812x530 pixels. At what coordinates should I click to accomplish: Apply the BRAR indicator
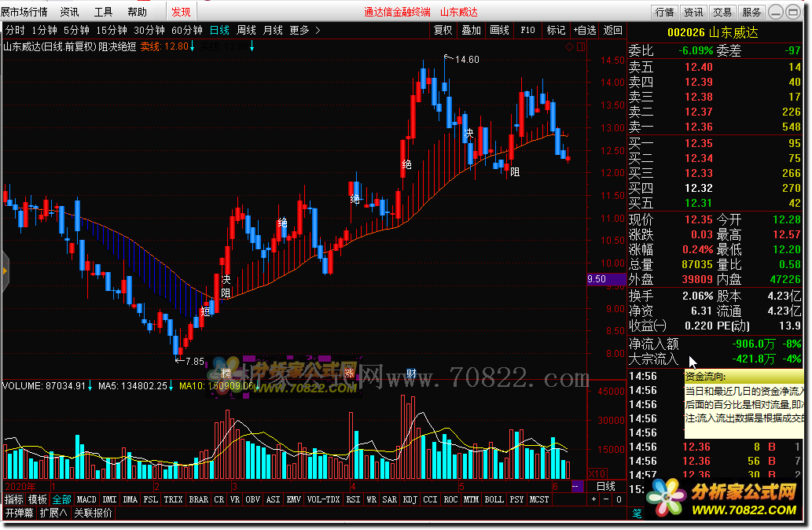click(x=198, y=499)
